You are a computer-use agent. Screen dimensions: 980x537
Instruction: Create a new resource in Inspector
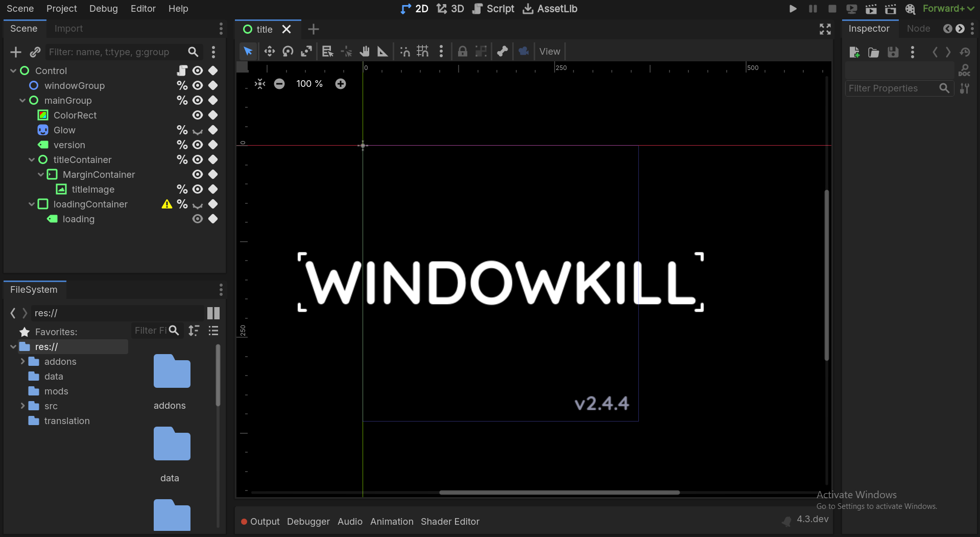coord(854,52)
